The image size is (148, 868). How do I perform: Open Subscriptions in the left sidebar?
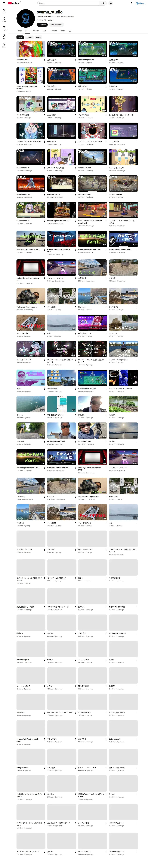click(x=4, y=28)
